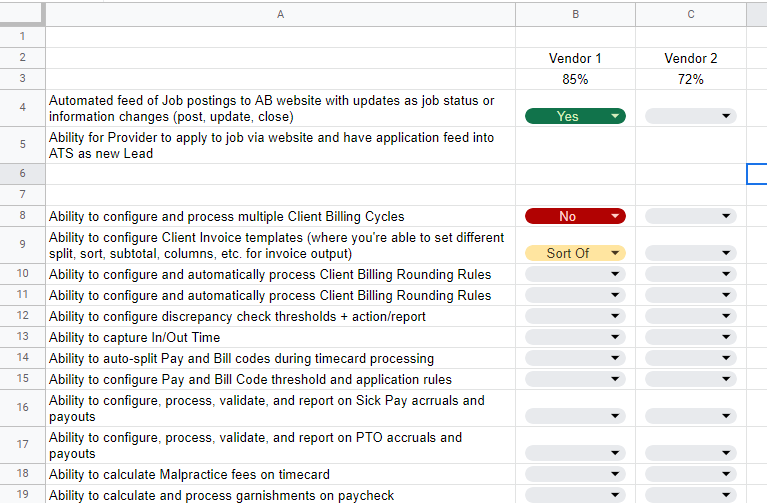
Task: Select row 1 header
Action: tap(23, 37)
